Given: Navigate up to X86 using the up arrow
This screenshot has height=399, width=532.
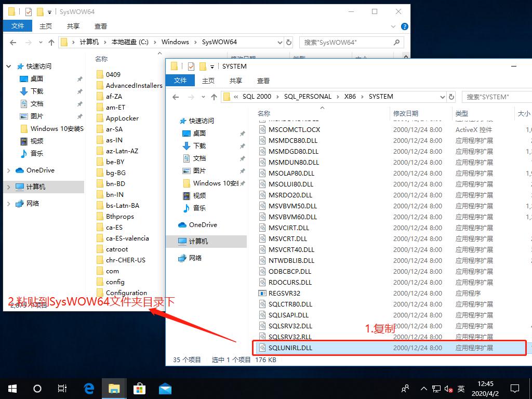Looking at the screenshot, I should [214, 97].
